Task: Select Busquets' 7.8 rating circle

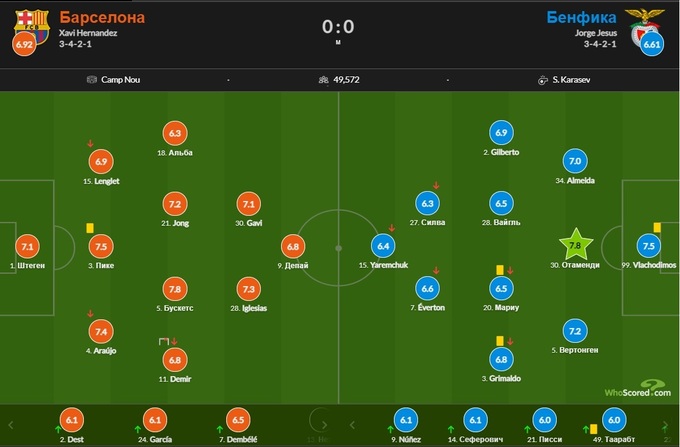Action: coord(174,288)
